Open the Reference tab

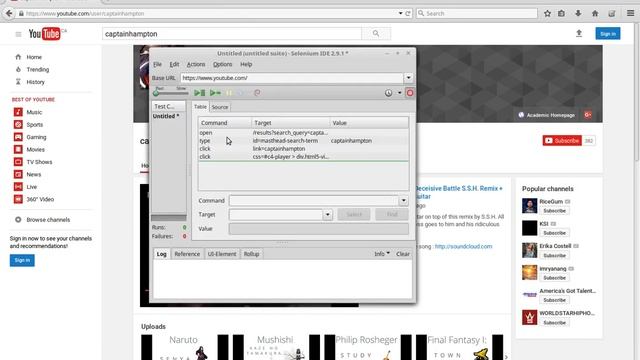click(x=187, y=254)
